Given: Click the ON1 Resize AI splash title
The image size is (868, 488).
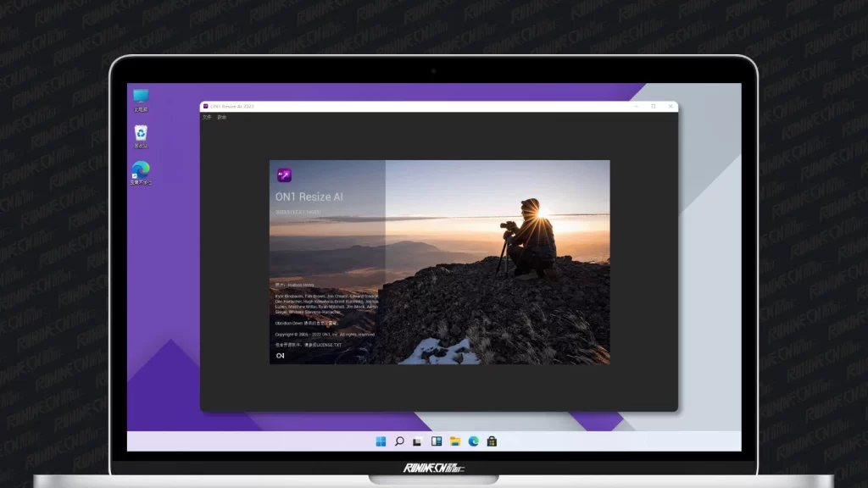Looking at the screenshot, I should click(309, 197).
